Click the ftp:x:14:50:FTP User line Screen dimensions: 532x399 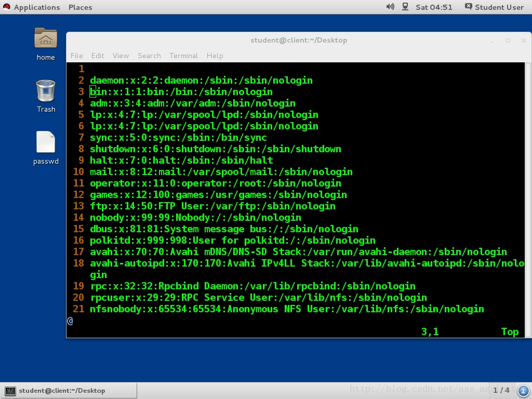coord(212,206)
